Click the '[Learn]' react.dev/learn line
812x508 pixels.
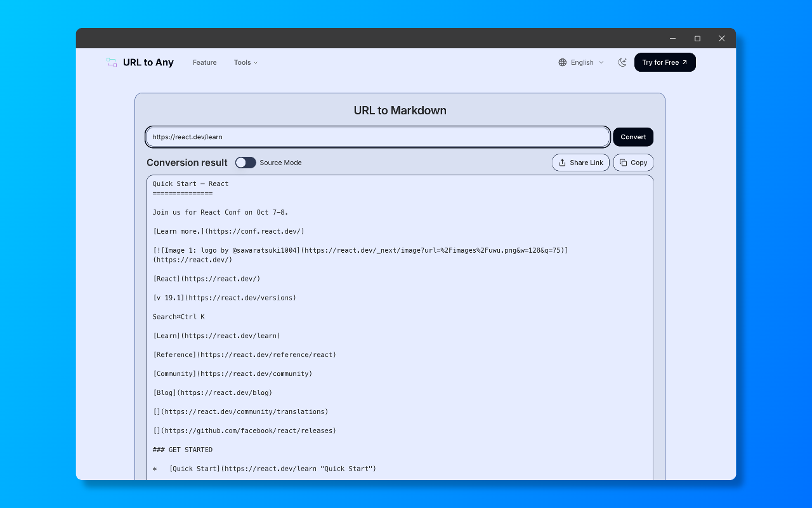pyautogui.click(x=216, y=336)
